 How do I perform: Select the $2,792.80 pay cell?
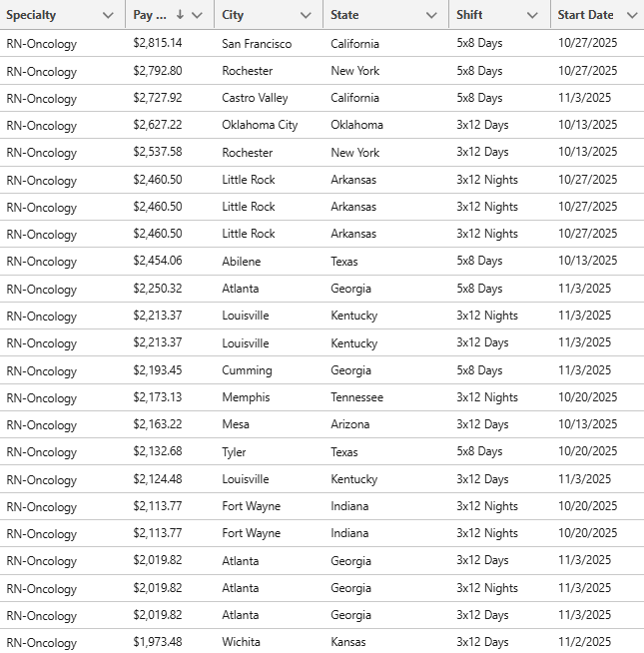point(158,71)
